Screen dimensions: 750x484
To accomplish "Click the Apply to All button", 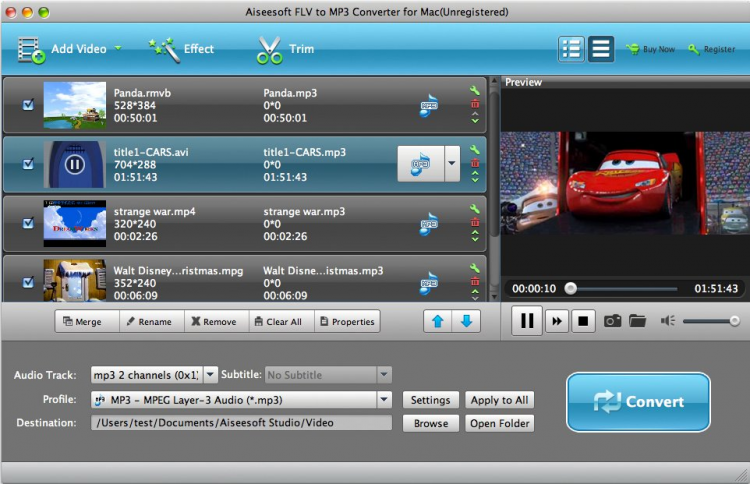I will coord(499,400).
